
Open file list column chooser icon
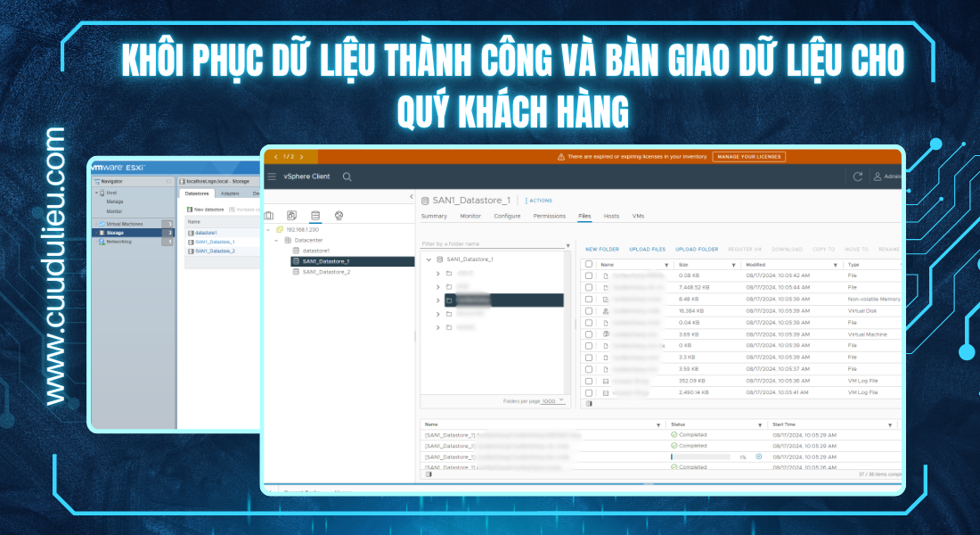tap(589, 404)
